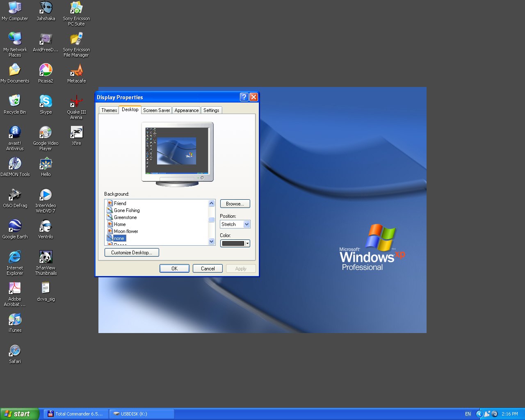The width and height of the screenshot is (525, 420).
Task: Select the iTunes desktop icon
Action: coord(15,323)
